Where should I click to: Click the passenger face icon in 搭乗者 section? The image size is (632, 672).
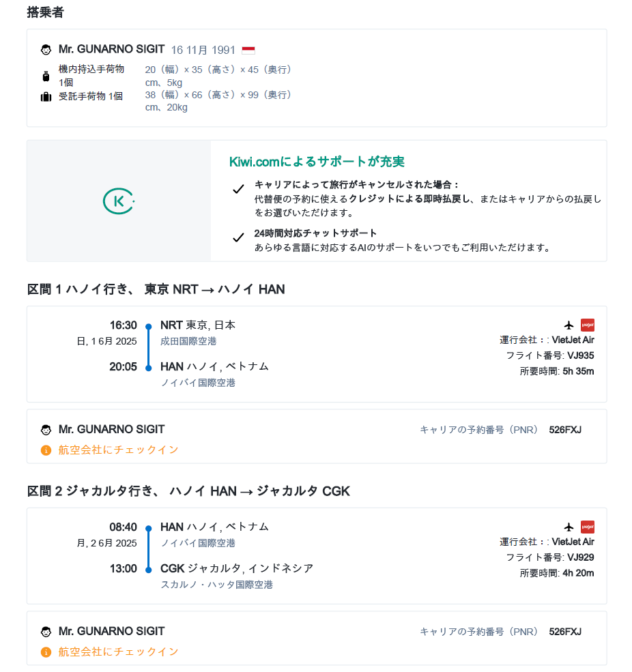[46, 50]
